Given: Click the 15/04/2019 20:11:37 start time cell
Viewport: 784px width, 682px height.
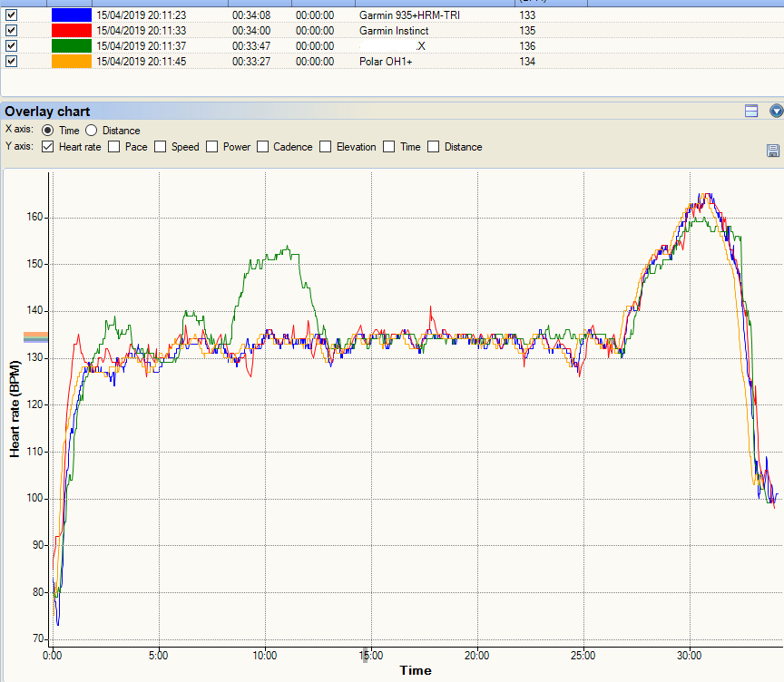Looking at the screenshot, I should [142, 46].
